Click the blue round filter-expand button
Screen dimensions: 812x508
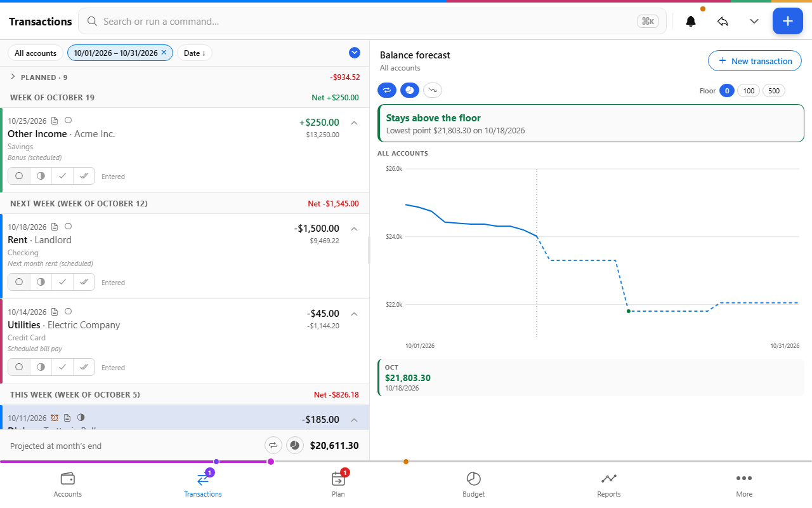tap(355, 53)
